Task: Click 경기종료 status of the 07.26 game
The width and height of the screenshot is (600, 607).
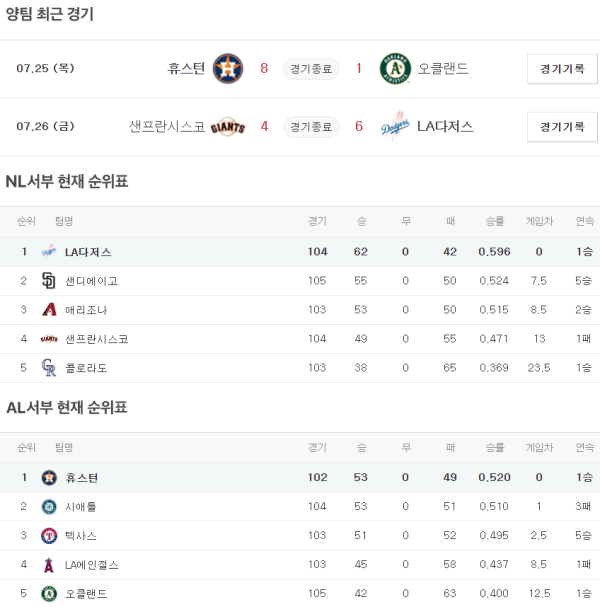Action: [x=311, y=127]
